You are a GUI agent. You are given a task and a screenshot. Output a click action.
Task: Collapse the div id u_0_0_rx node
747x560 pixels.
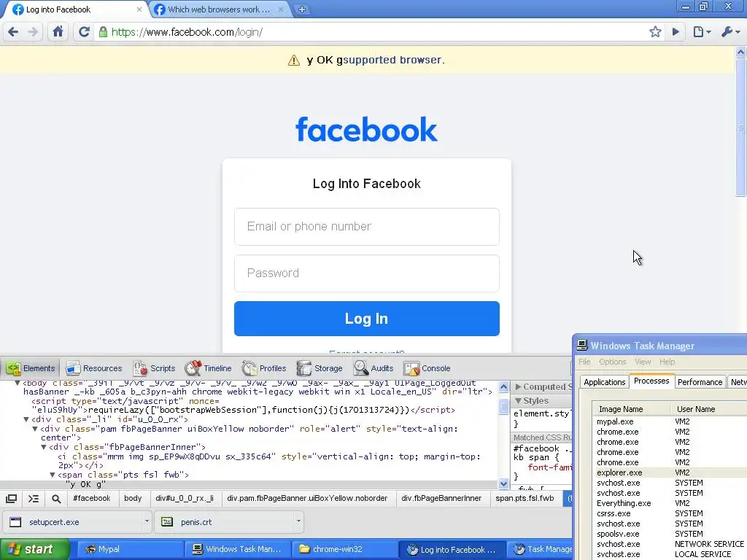26,419
